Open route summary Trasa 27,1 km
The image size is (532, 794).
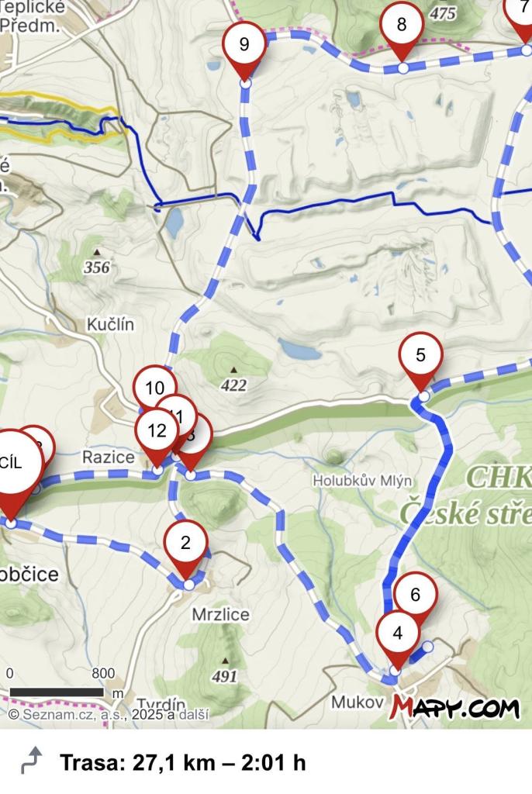pos(183,761)
